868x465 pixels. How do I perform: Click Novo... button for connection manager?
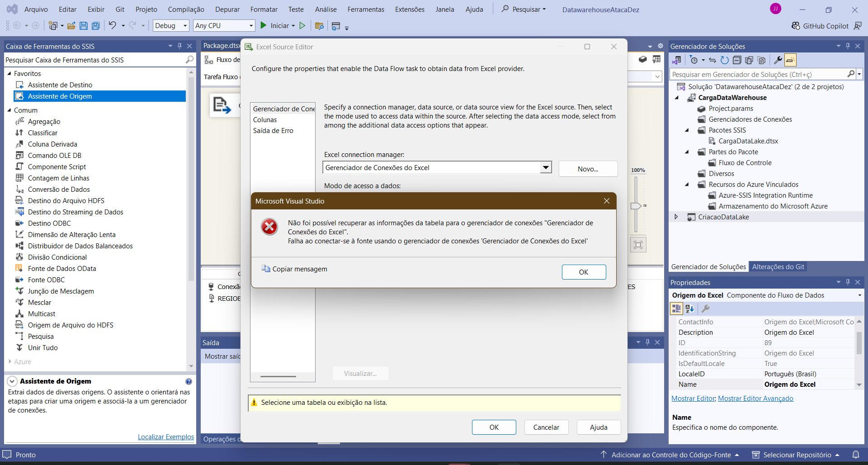pyautogui.click(x=588, y=169)
